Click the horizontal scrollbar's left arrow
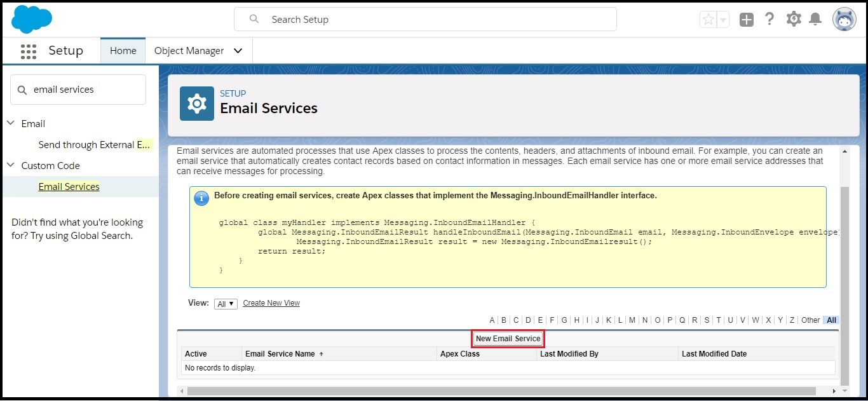 click(x=182, y=391)
